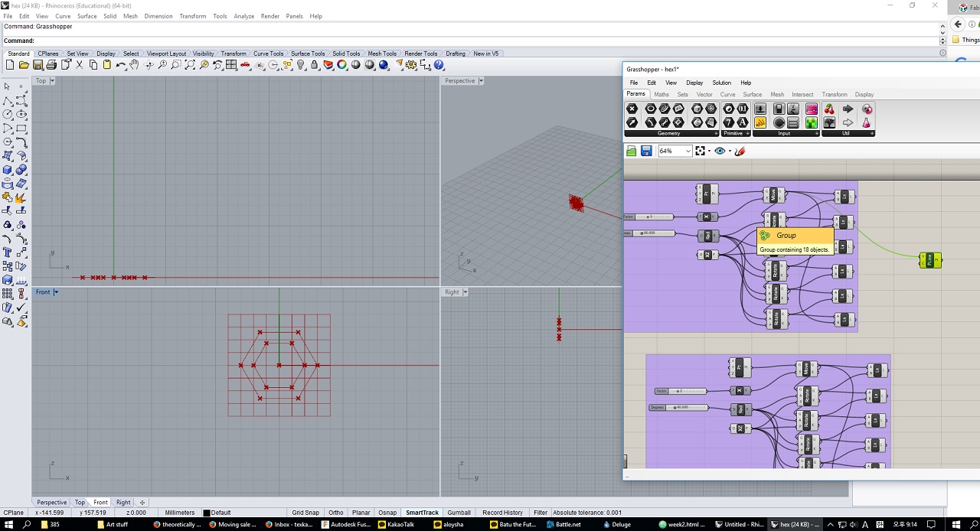980x531 pixels.
Task: Switch to the Curve Tools toolbar tab
Action: pos(269,54)
